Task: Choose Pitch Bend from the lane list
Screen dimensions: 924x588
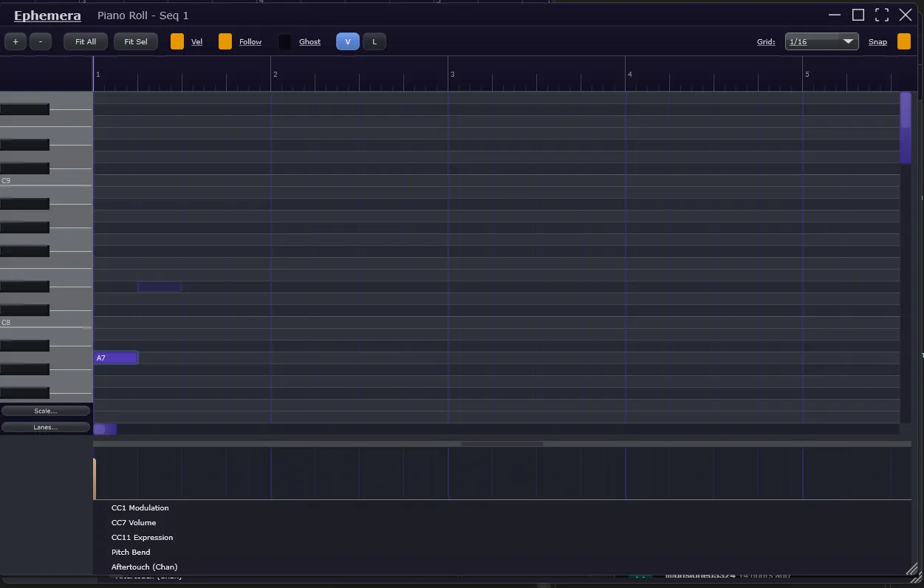Action: point(131,553)
